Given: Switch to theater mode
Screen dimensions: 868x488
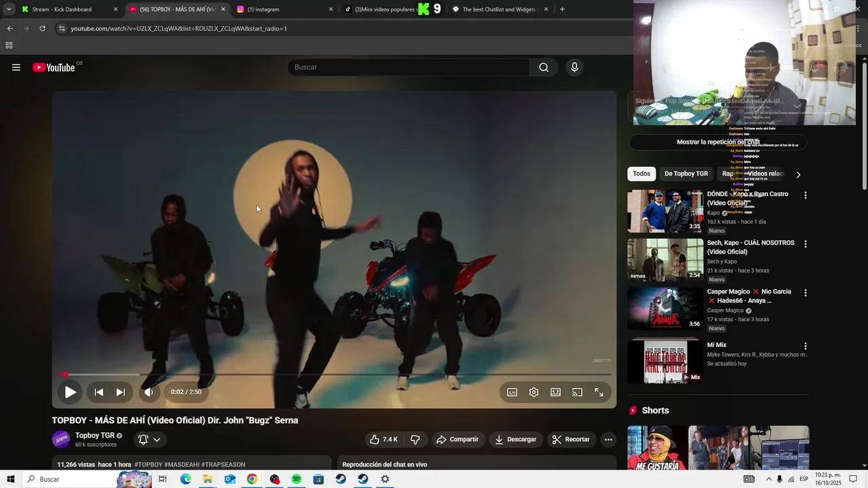Looking at the screenshot, I should pos(555,392).
